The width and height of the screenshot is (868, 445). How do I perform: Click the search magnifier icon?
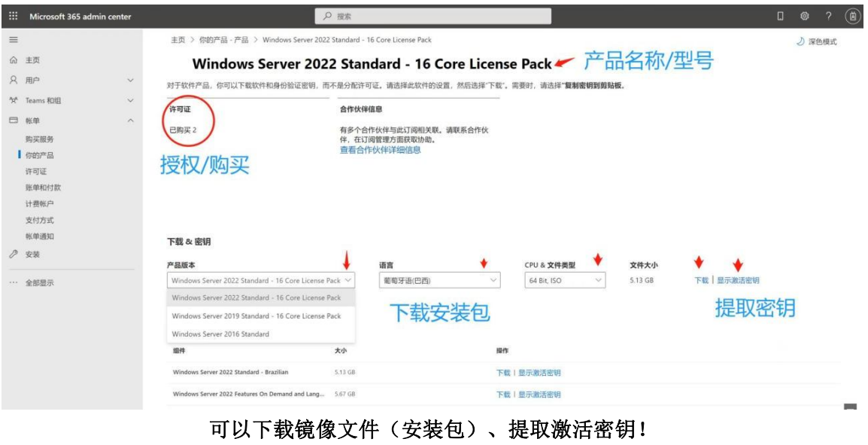coord(328,16)
